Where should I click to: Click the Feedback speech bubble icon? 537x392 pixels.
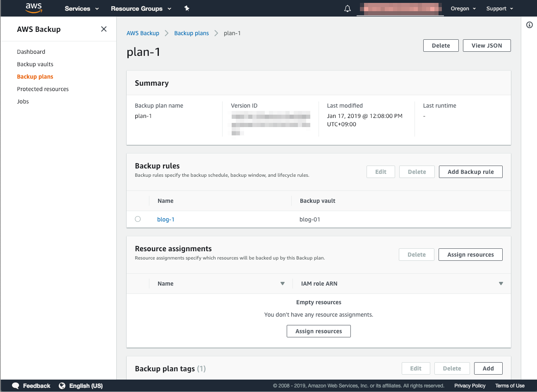click(16, 385)
